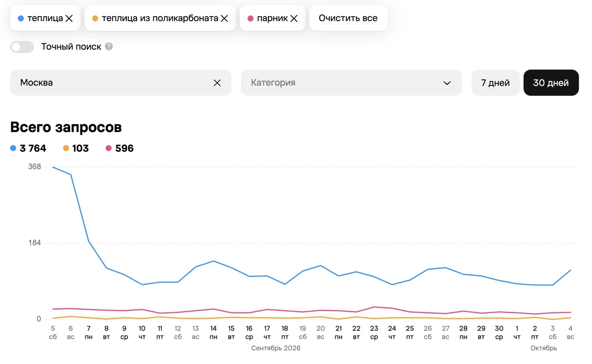Click the Сентябрь 2026 month label
This screenshot has width=592, height=364.
(276, 348)
